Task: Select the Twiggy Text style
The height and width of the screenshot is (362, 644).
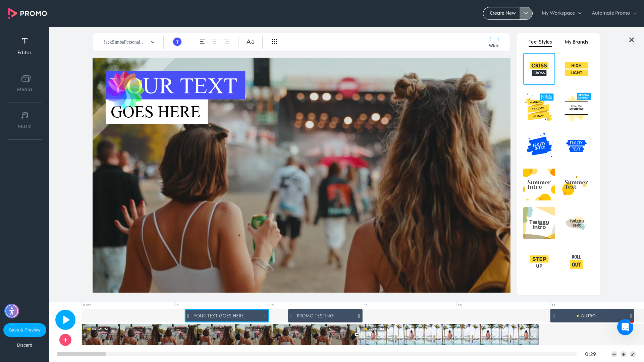Action: click(x=576, y=223)
